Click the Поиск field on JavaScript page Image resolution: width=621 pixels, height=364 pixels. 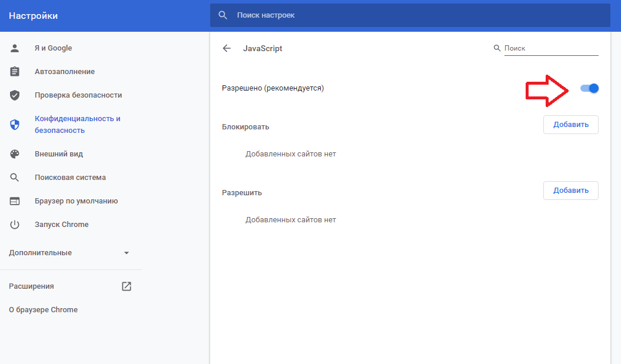pos(550,48)
